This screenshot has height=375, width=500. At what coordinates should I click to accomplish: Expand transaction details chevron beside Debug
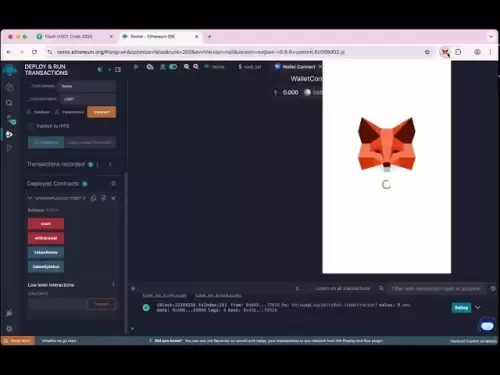pyautogui.click(x=478, y=308)
